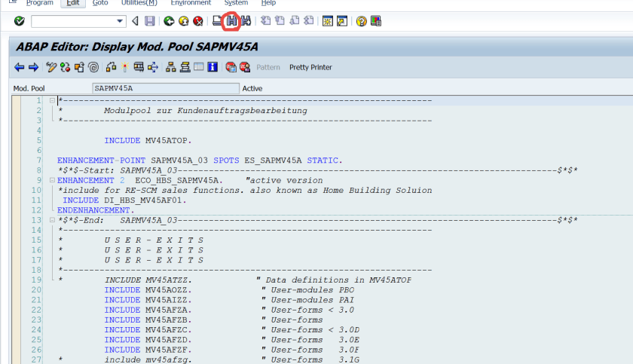
Task: Open the transaction command field dropdown
Action: pyautogui.click(x=121, y=21)
